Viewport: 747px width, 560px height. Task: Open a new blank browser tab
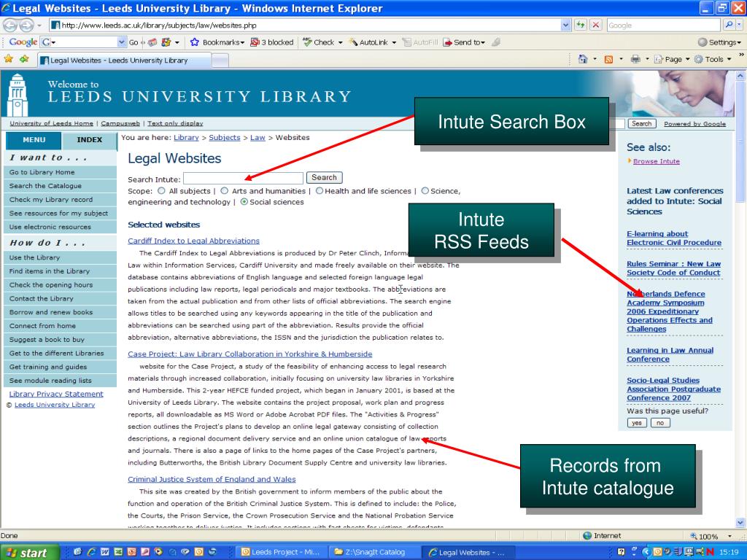[x=220, y=61]
